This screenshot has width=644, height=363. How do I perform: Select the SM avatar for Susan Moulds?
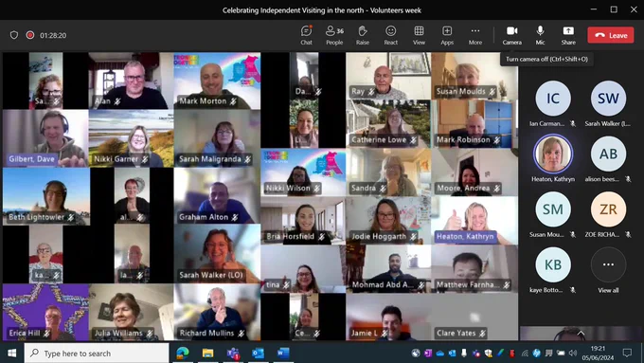(x=553, y=209)
